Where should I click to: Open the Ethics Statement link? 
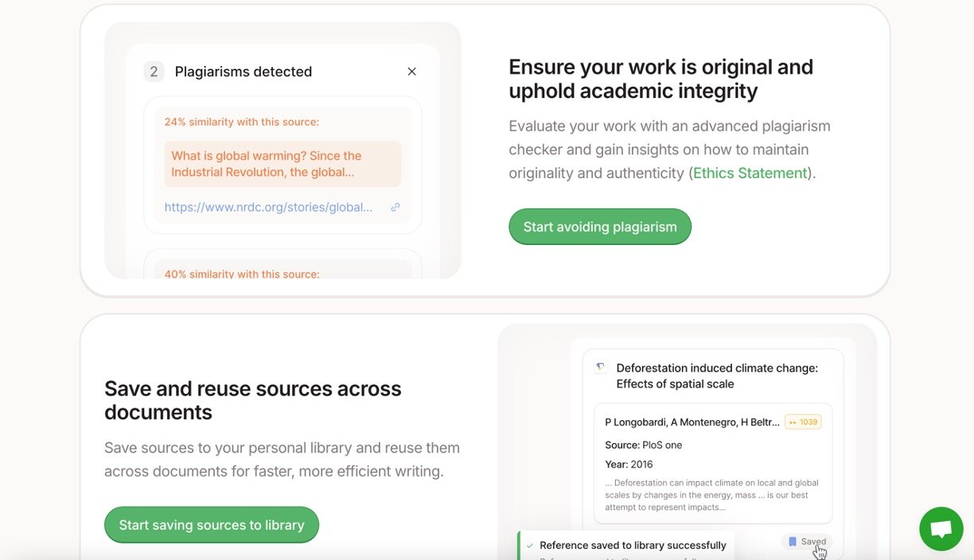coord(750,173)
